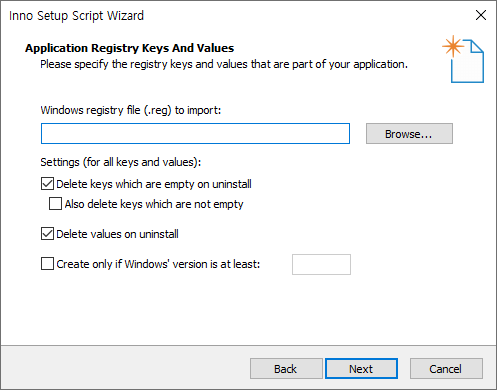The image size is (497, 390).
Task: Close the Inno Setup Script Wizard
Action: (x=481, y=15)
